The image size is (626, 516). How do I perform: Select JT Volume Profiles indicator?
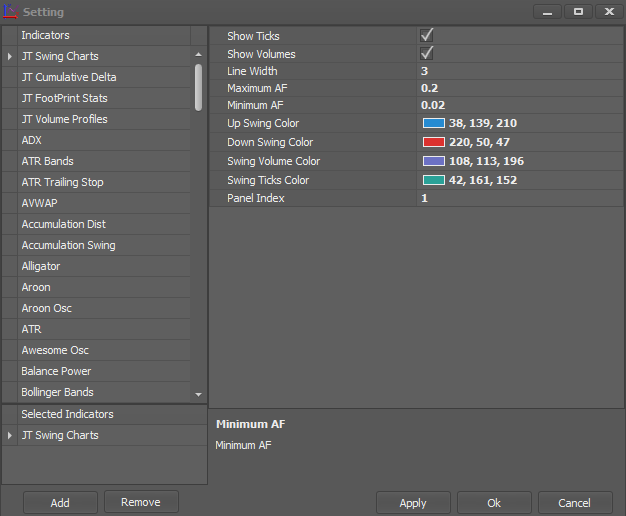(x=104, y=119)
